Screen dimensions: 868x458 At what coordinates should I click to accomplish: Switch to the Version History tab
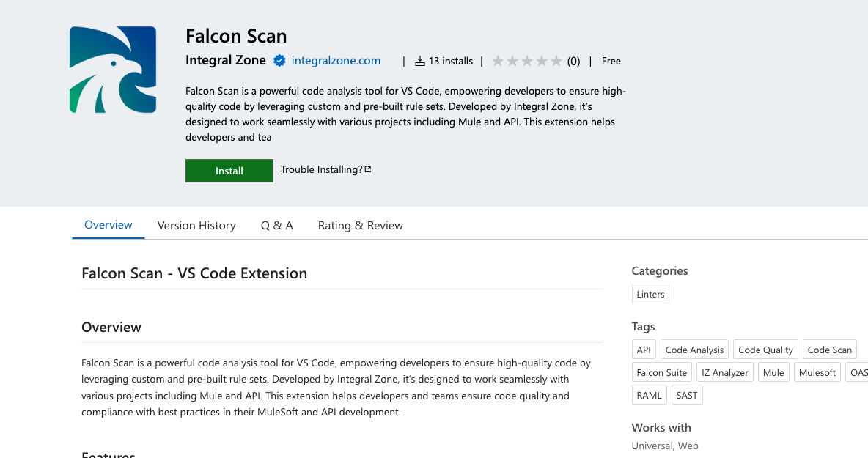click(196, 226)
